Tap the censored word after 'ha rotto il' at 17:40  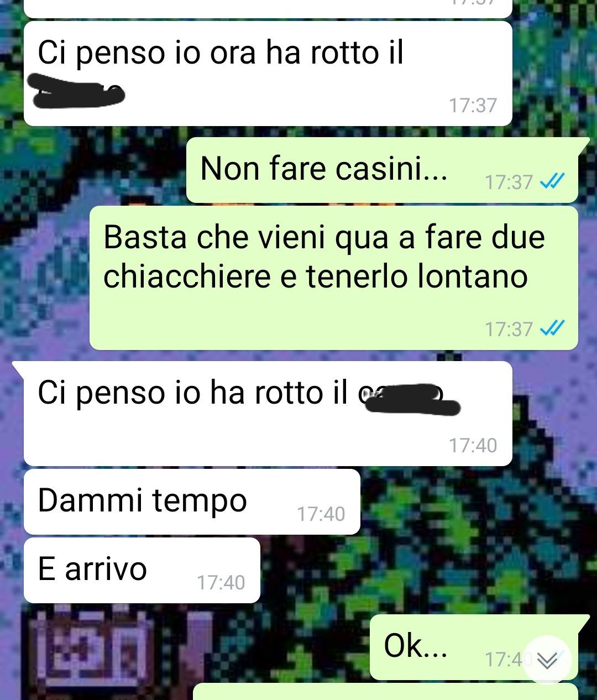click(x=409, y=398)
